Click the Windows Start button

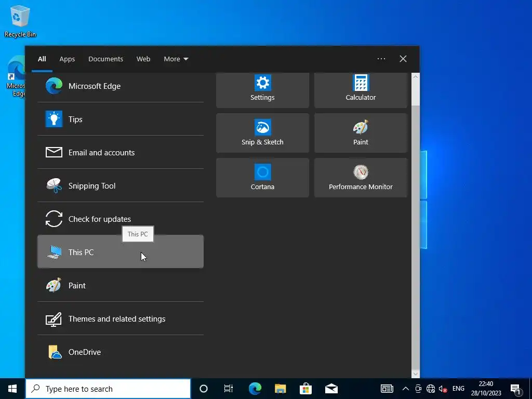pos(12,389)
